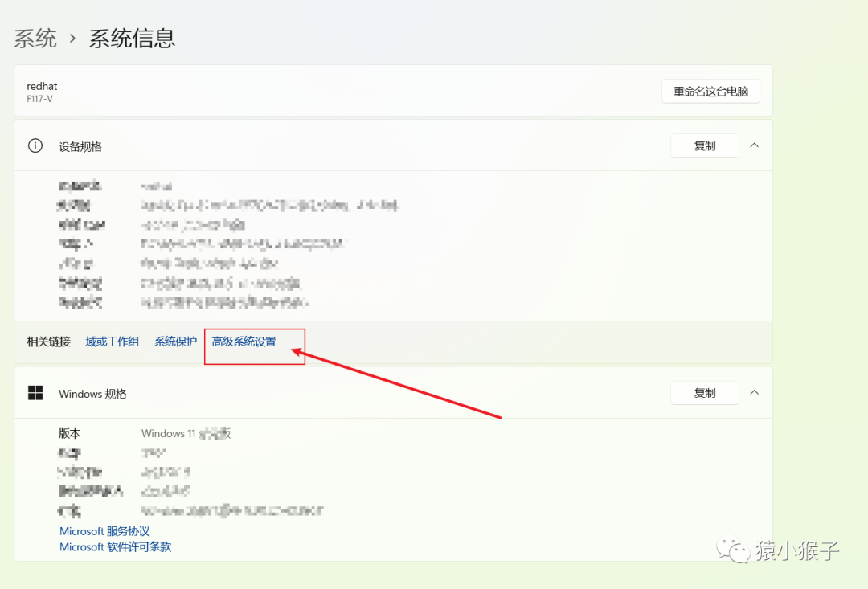Select the 相关链接 label
This screenshot has width=868, height=589.
click(49, 342)
